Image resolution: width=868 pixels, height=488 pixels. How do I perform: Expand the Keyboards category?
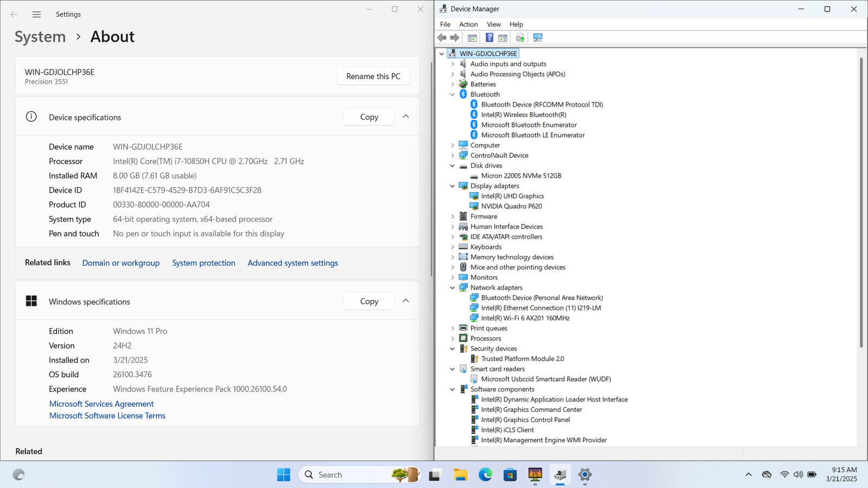pyautogui.click(x=452, y=247)
